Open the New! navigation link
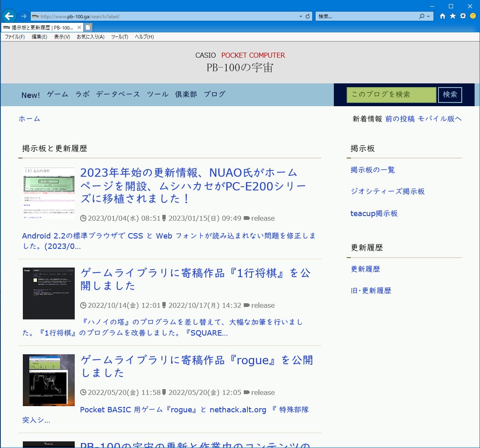The image size is (480, 448). tap(31, 95)
